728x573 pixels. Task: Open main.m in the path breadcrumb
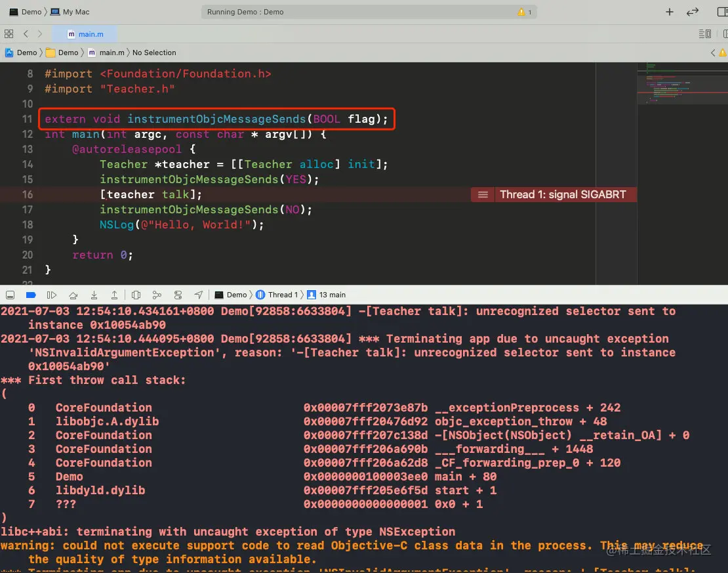106,53
